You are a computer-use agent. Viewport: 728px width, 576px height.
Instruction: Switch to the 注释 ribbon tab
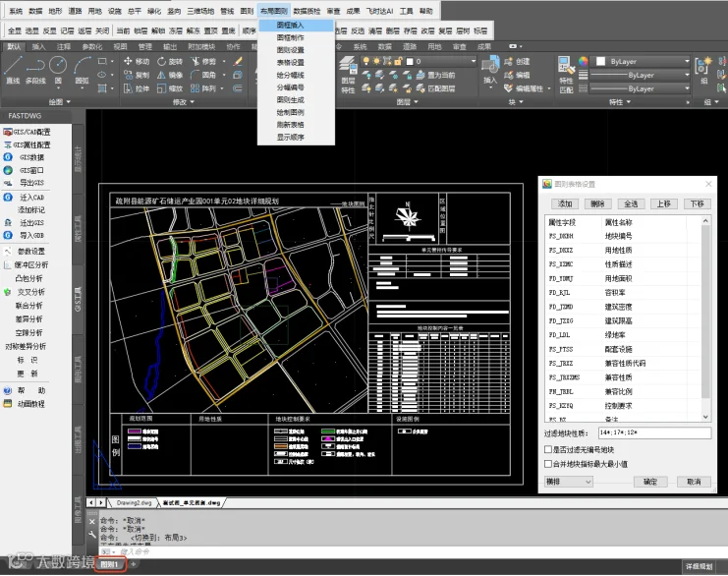pos(64,46)
